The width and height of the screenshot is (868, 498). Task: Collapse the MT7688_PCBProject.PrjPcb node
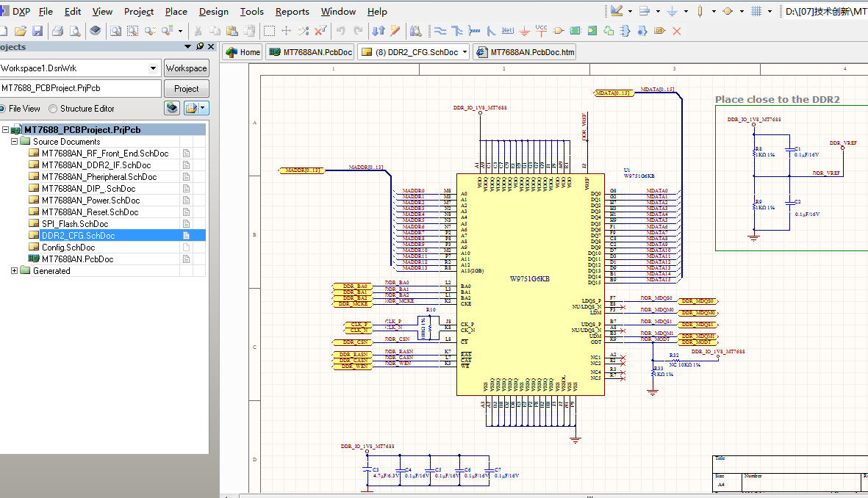point(6,129)
